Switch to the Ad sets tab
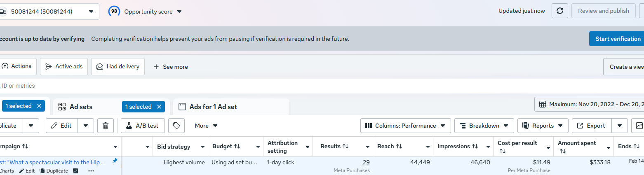 coord(81,107)
